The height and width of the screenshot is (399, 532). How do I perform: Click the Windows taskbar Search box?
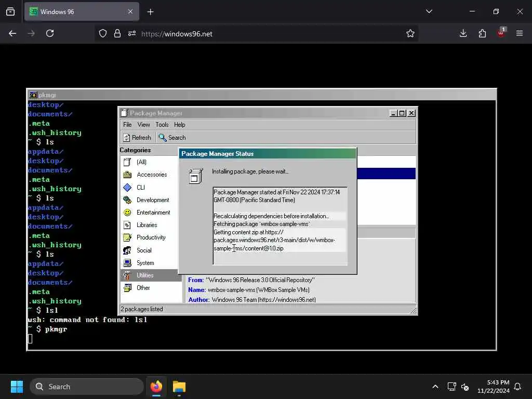(87, 387)
